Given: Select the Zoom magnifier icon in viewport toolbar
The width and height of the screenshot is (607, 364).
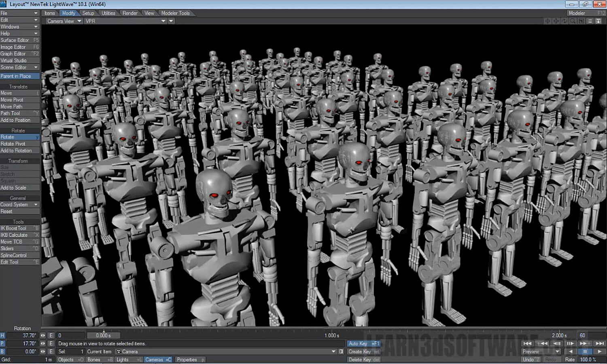Looking at the screenshot, I should tap(573, 21).
